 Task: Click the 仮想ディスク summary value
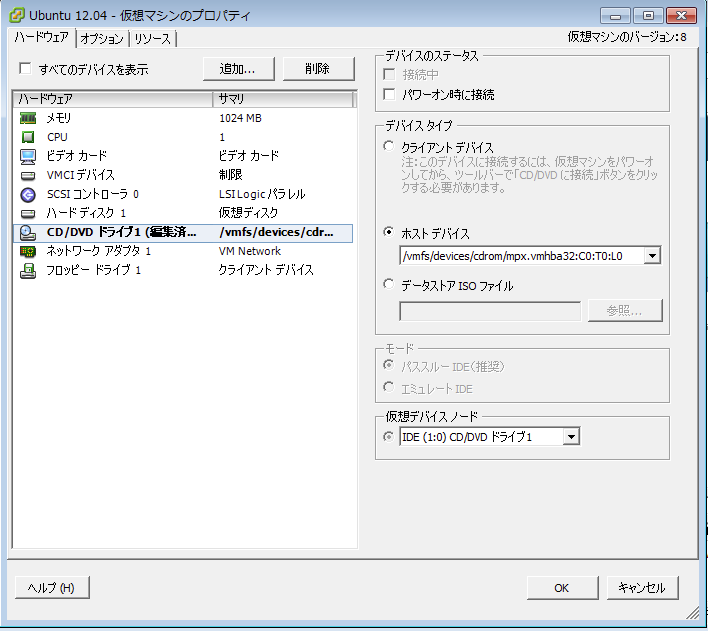(x=248, y=213)
